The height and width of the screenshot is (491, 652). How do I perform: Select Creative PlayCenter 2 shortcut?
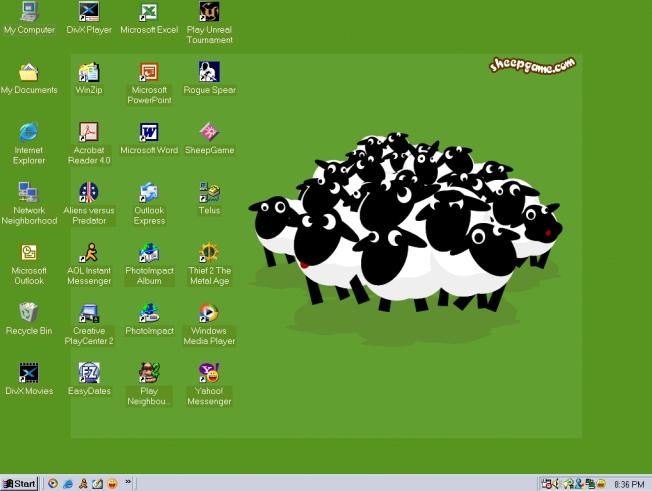89,325
